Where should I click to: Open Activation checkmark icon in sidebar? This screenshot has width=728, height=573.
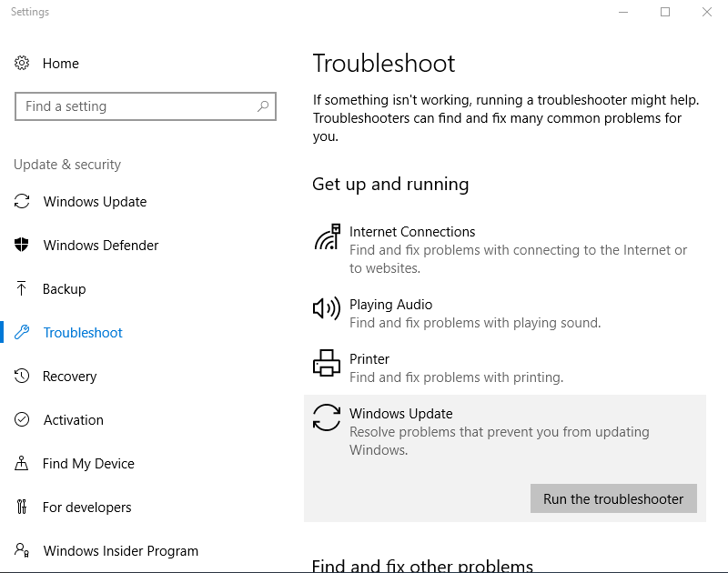click(22, 419)
